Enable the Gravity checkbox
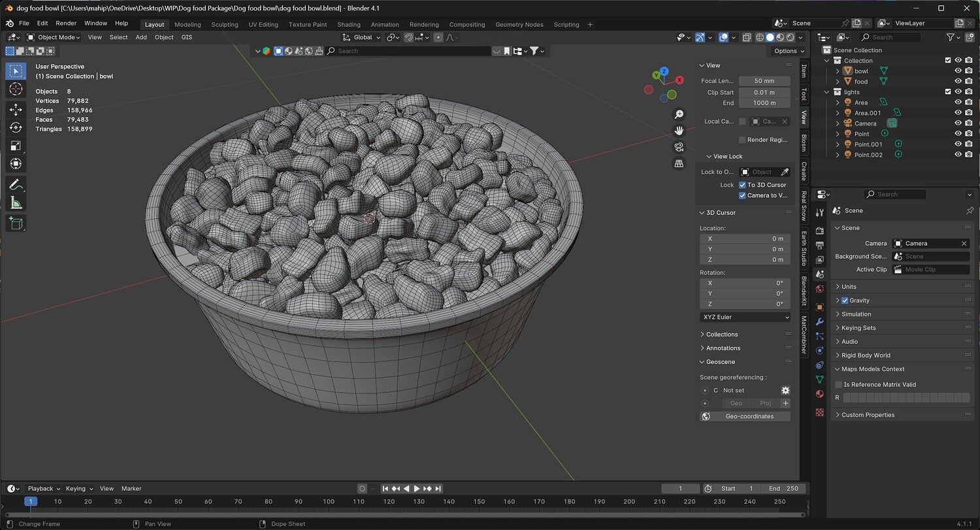The image size is (980, 530). pos(845,301)
